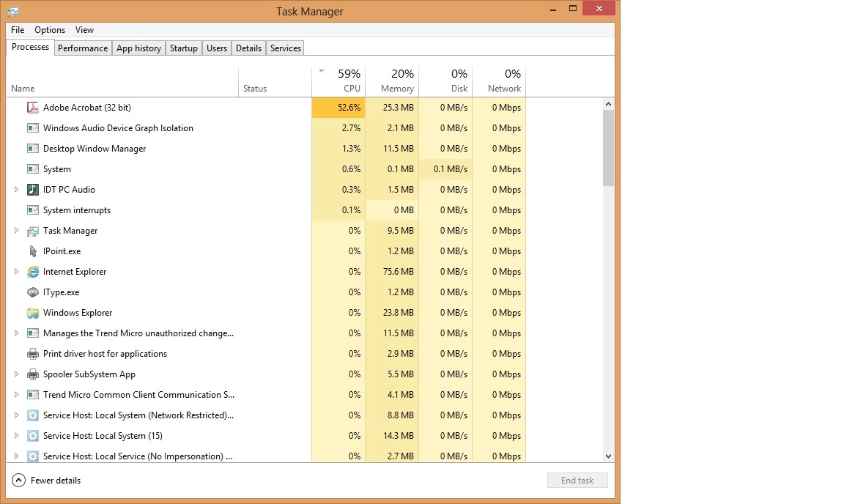
Task: Click the IType.exe keyboard icon
Action: click(x=33, y=292)
